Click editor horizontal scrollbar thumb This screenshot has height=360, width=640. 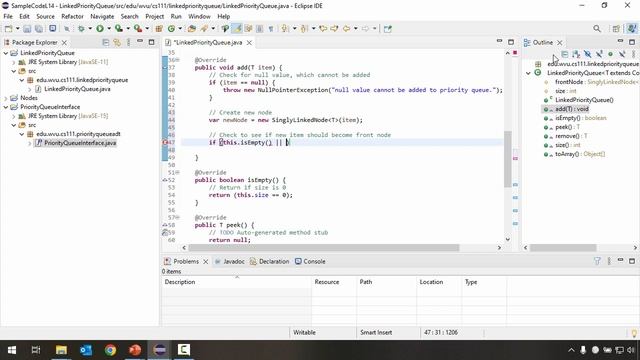tap(323, 247)
